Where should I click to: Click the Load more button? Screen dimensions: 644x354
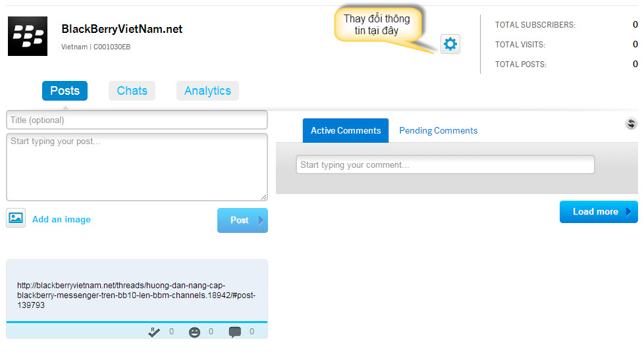[599, 212]
